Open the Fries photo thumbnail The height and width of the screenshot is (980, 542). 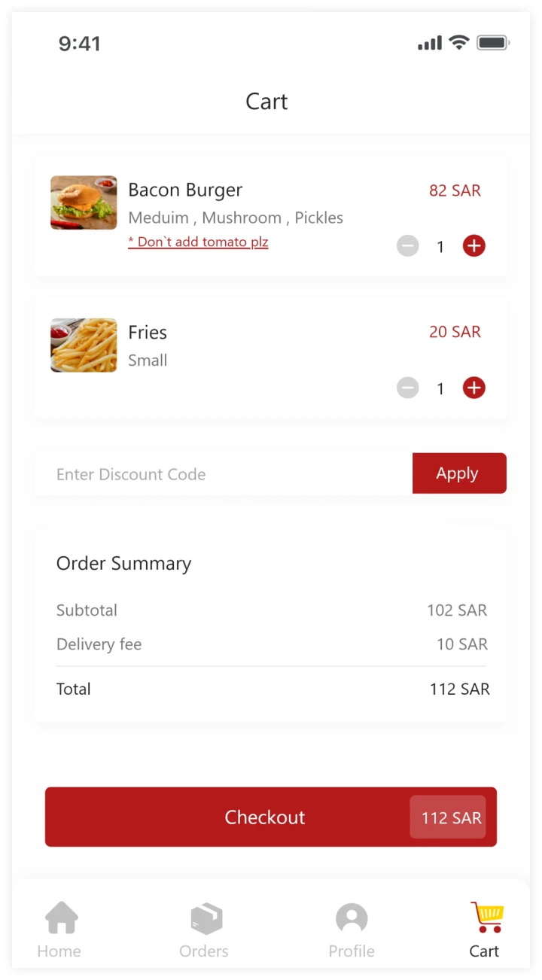tap(84, 345)
